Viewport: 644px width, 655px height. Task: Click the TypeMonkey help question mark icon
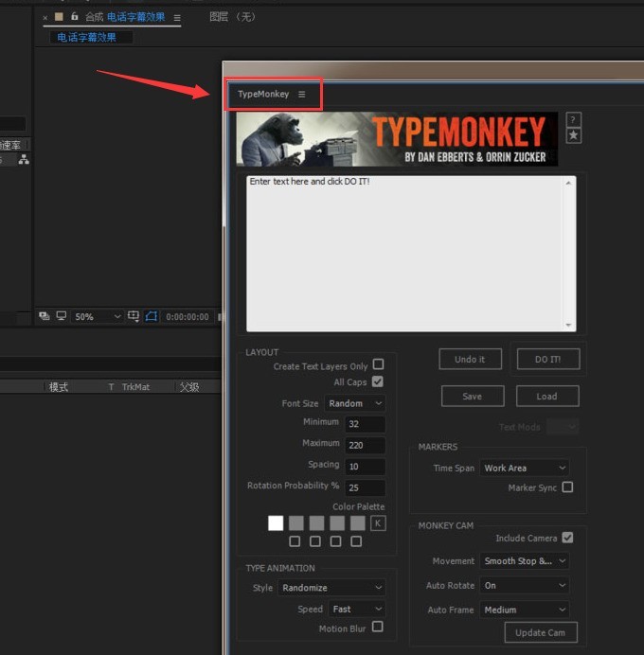[x=573, y=120]
